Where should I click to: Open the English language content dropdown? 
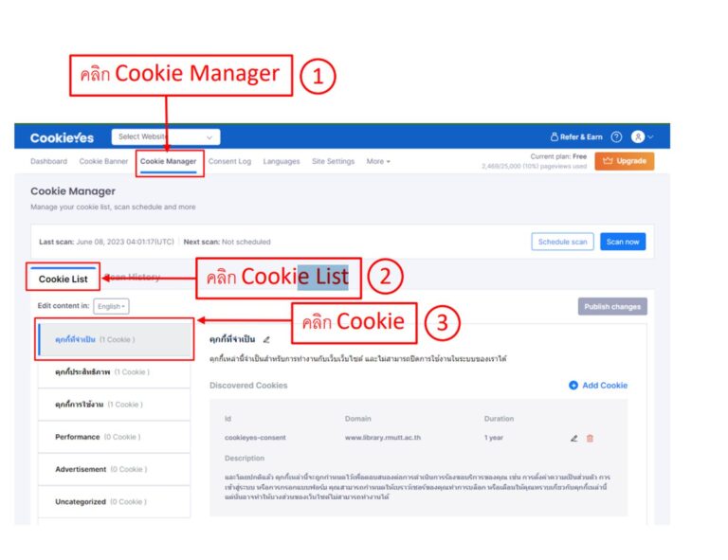click(112, 306)
